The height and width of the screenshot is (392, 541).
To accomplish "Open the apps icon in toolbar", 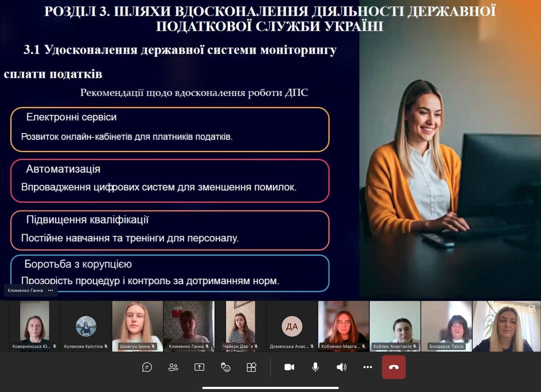I will click(x=251, y=367).
